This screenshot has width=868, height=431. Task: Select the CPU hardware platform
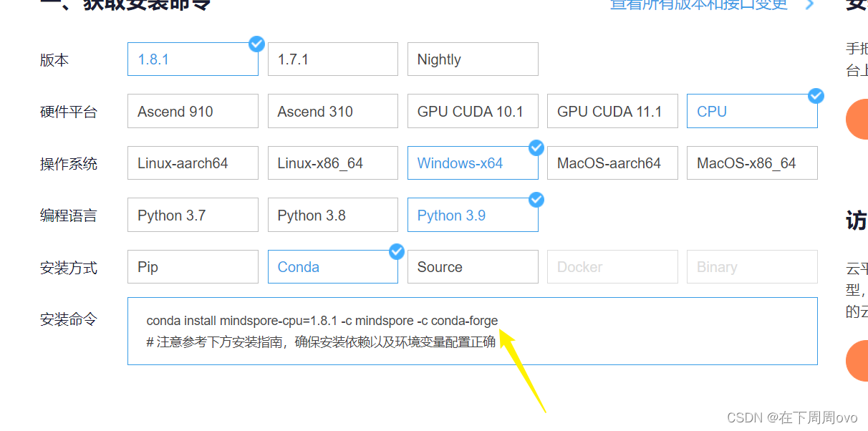(x=752, y=112)
